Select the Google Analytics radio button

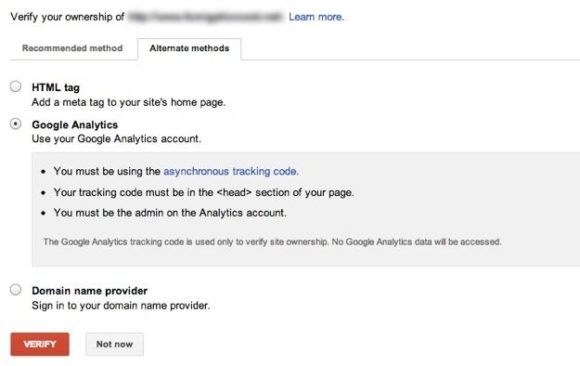(x=16, y=124)
